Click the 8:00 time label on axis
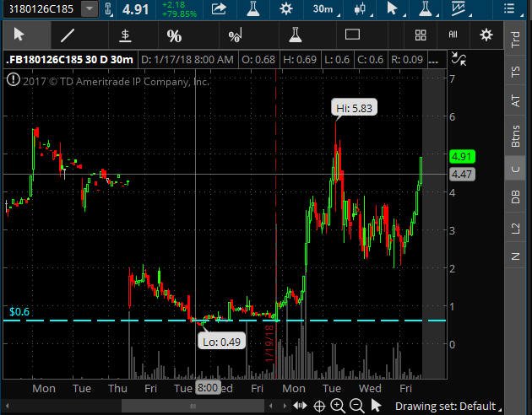532x415 pixels. (x=208, y=387)
